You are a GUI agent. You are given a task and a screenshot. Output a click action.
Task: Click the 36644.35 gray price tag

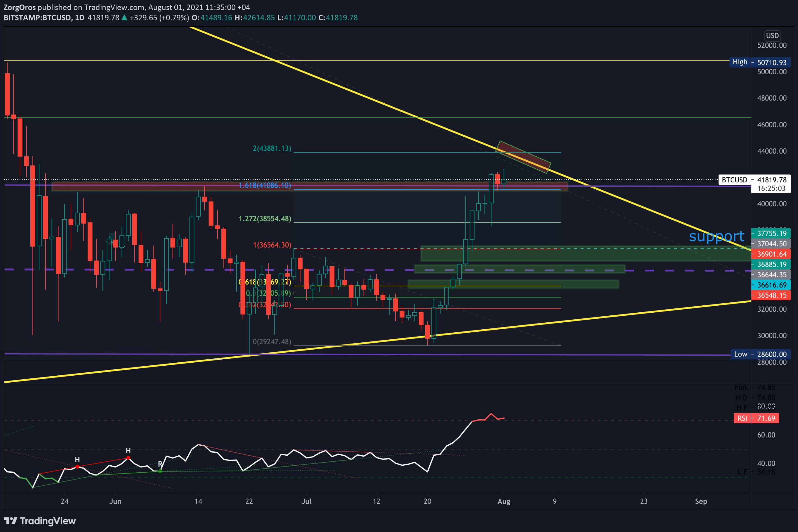[771, 275]
